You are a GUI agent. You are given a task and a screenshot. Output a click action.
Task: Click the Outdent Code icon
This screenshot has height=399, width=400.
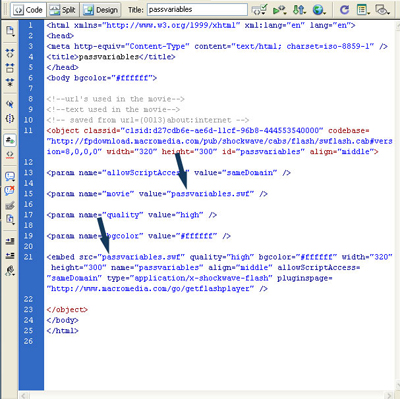10,256
